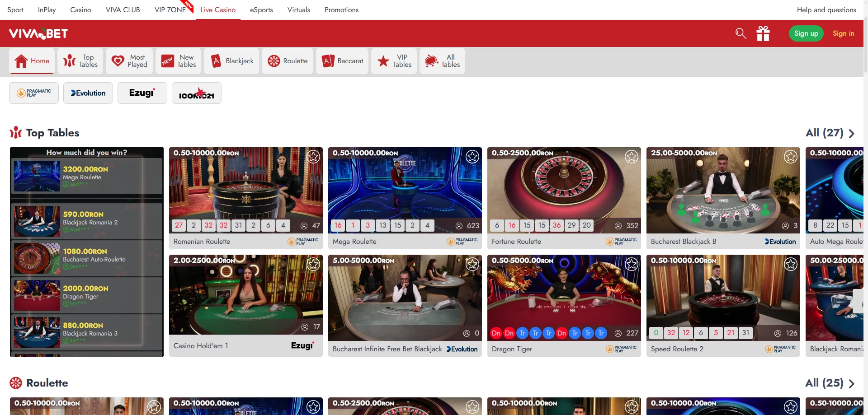
Task: Select the All Tables category tab
Action: click(442, 61)
